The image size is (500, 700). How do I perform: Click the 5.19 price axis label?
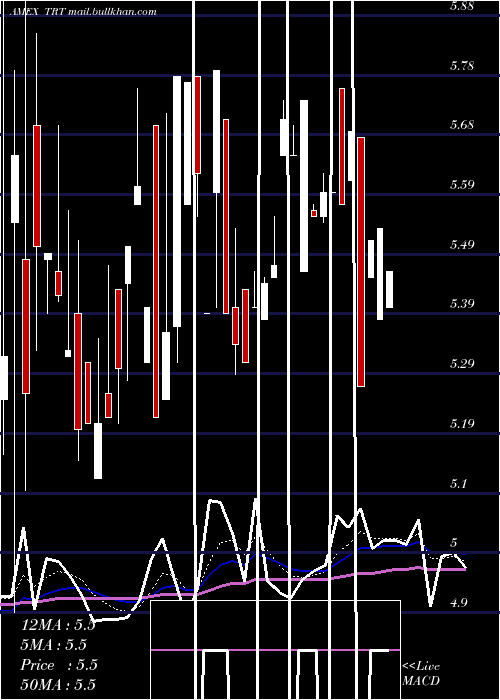point(462,423)
